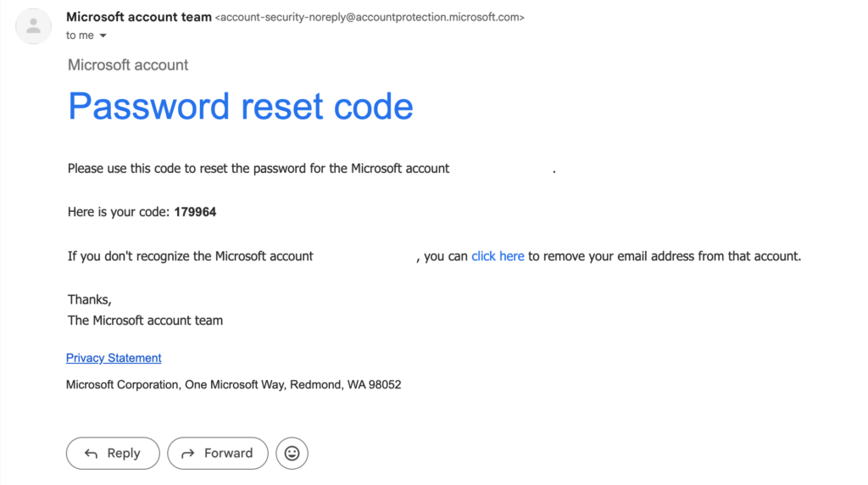
Task: Open the "click here" link
Action: tap(498, 256)
